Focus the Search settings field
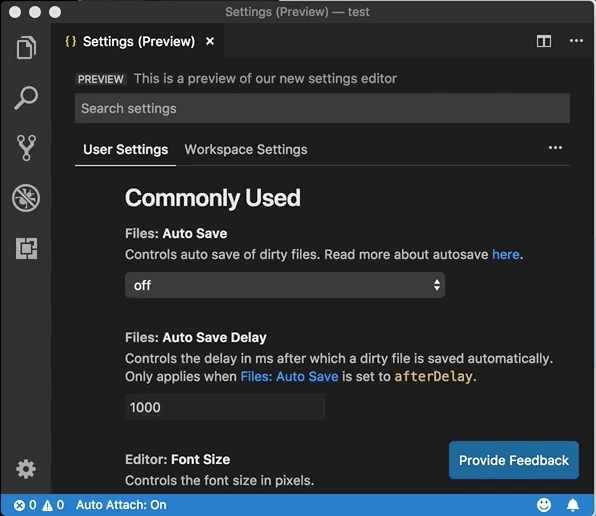Viewport: 596px width, 516px height. click(x=322, y=108)
